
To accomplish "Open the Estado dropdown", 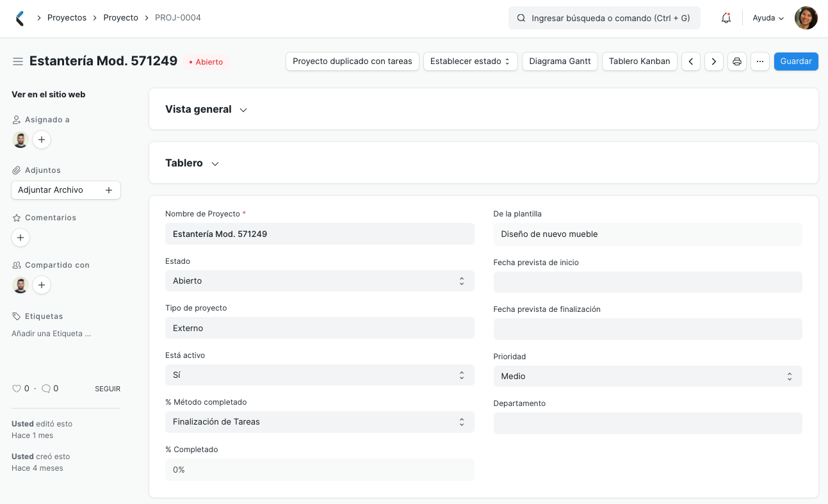I will tap(320, 280).
